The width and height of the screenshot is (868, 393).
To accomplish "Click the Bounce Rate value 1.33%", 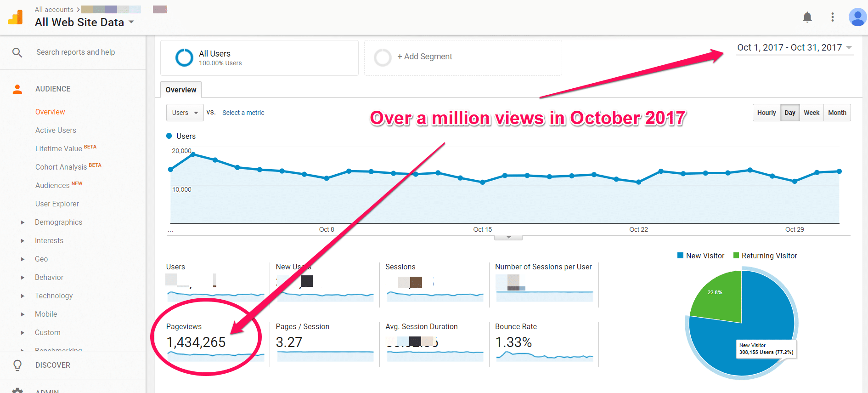I will pos(513,342).
